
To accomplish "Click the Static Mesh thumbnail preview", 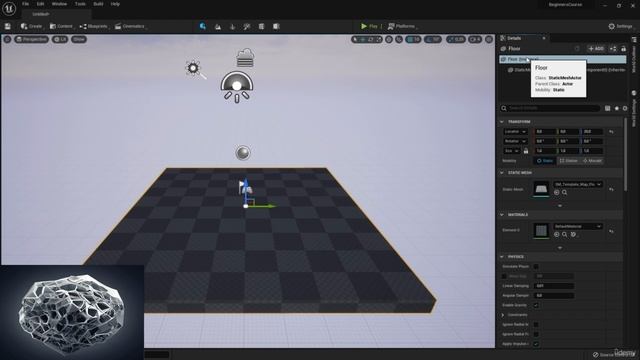I will coord(541,189).
